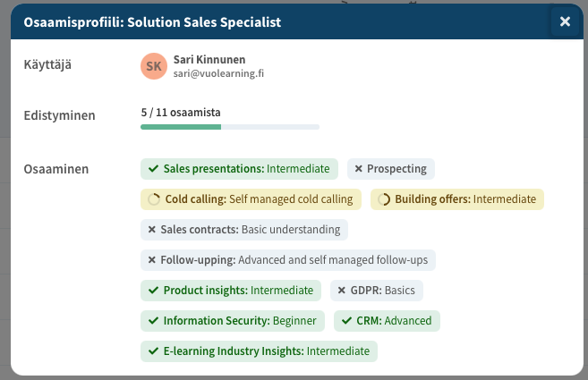The image size is (588, 380).
Task: Click the X icon on Sales contracts
Action: pos(152,230)
